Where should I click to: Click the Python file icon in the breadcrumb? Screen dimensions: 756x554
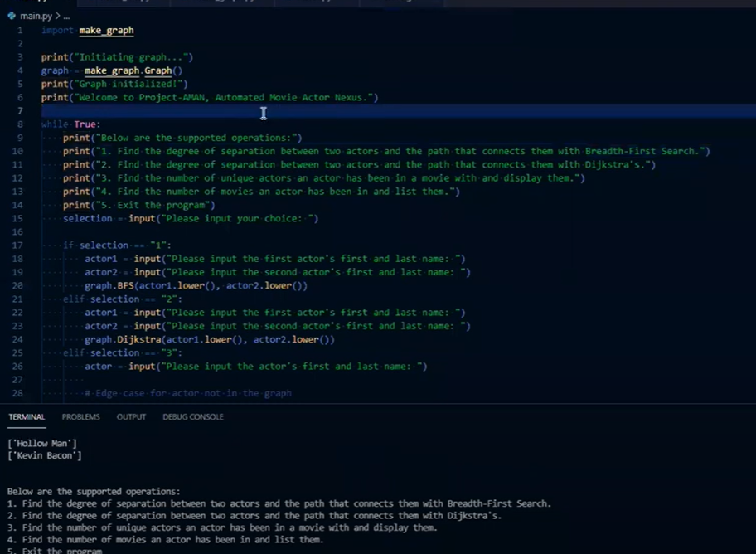click(x=12, y=16)
